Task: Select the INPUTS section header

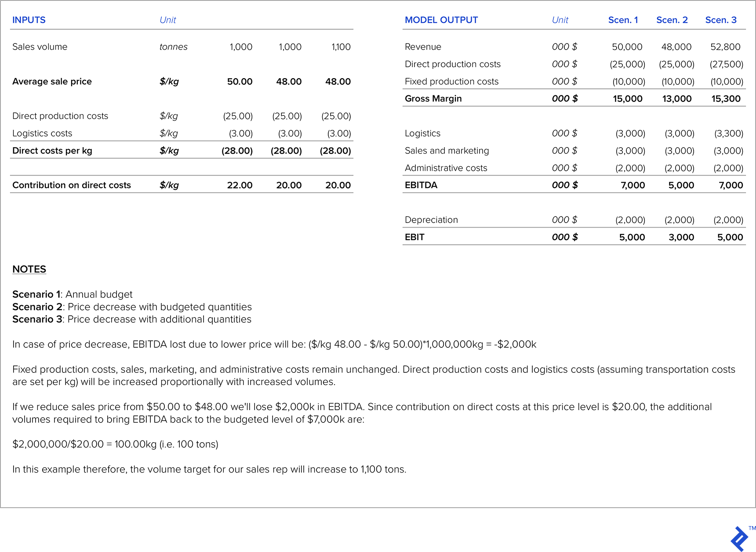Action: pyautogui.click(x=29, y=20)
